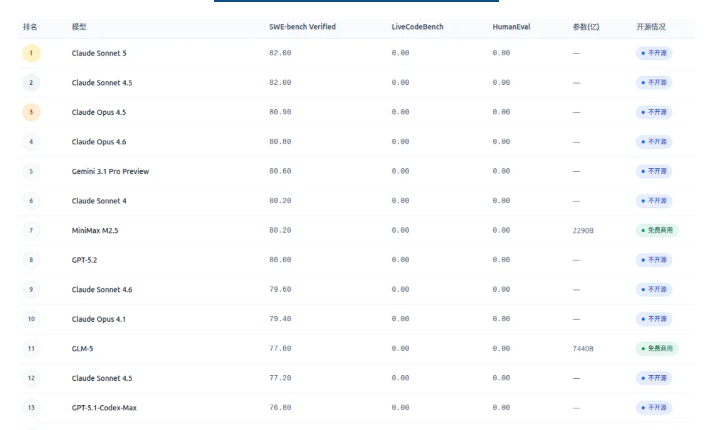Click the rank 7 badge beside MiniMax M2.5
Viewport: 727px width, 430px height.
31,230
